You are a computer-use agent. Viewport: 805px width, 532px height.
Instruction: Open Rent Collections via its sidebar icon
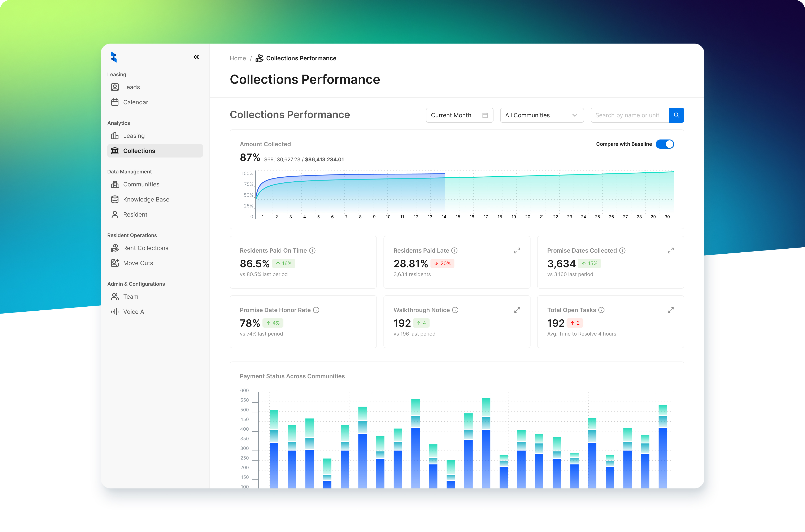click(x=115, y=248)
